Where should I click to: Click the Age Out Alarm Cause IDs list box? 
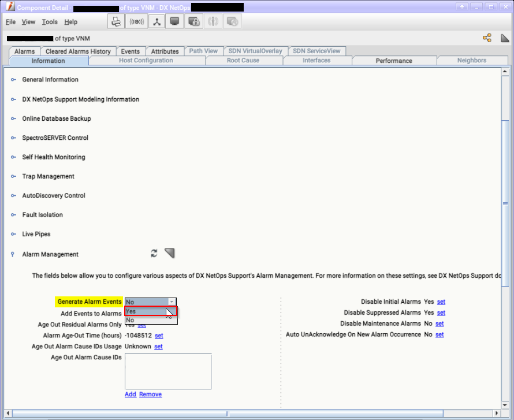168,371
